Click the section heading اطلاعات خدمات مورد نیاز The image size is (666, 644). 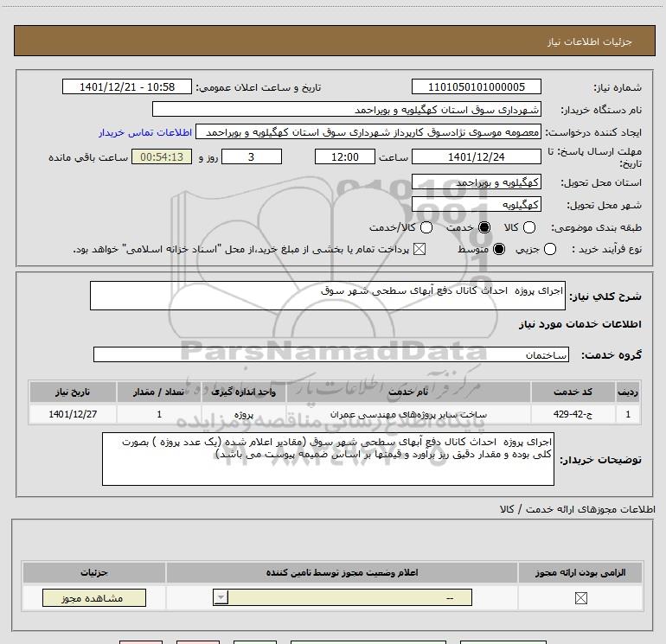580,324
